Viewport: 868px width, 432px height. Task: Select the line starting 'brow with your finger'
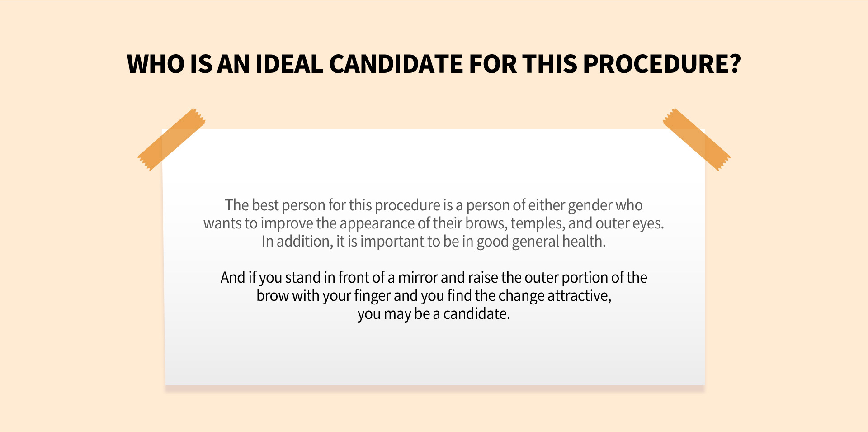pos(434,296)
